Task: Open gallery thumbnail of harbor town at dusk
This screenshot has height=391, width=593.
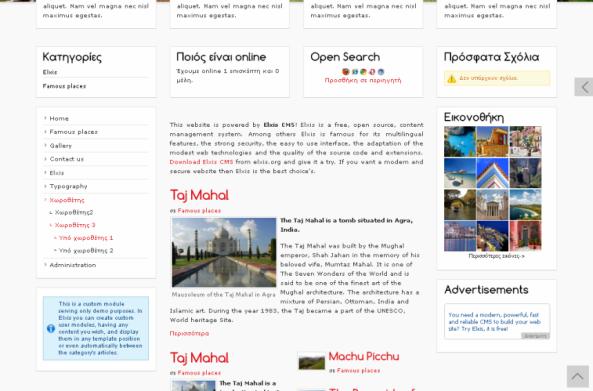Action: coord(460,236)
